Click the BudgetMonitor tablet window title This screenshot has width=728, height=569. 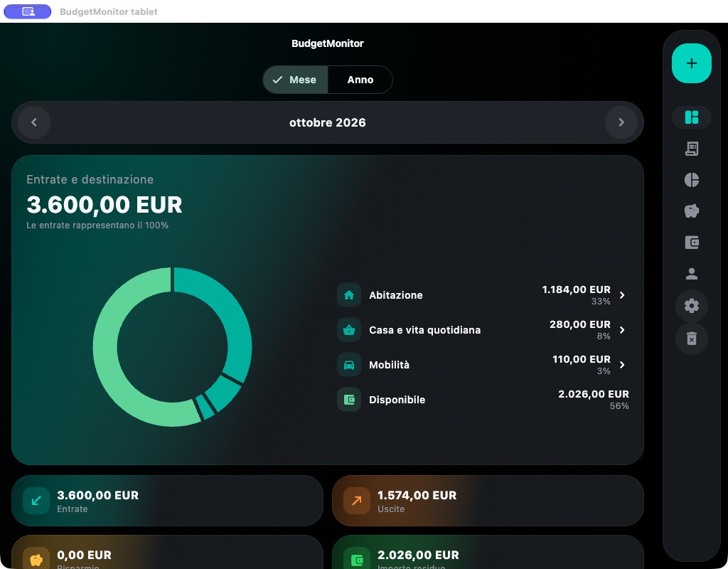[x=109, y=11]
